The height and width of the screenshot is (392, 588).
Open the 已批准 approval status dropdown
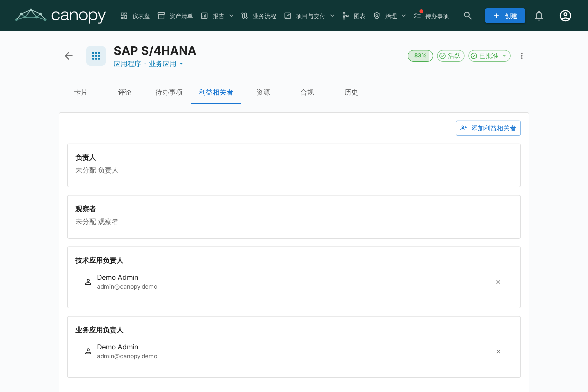point(489,56)
